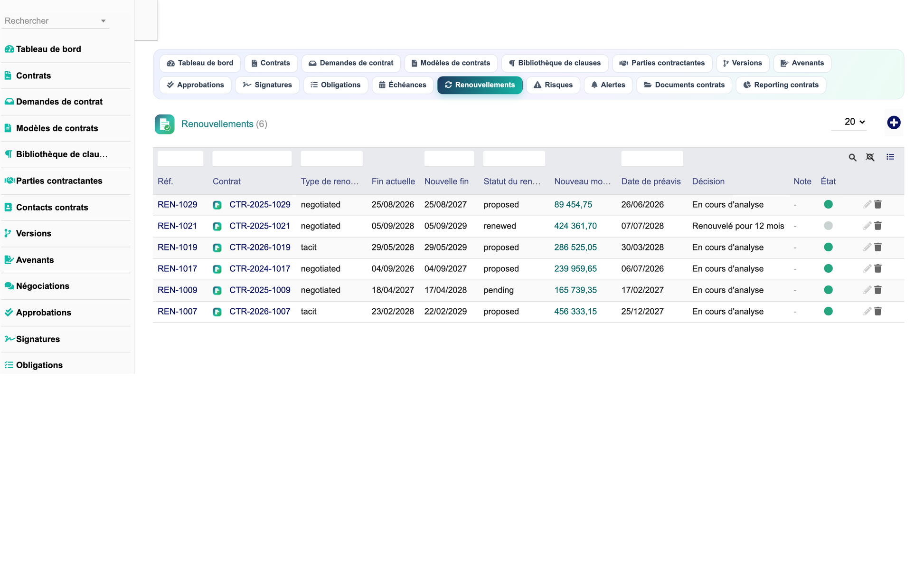
Task: Open contract link CTR-2024-1017
Action: pyautogui.click(x=260, y=269)
